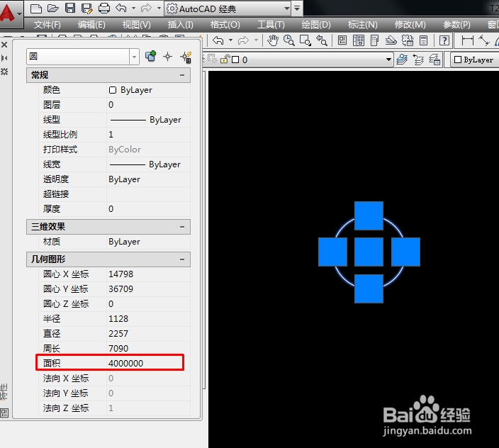Click the 颜色 ByLayer color swatch
This screenshot has height=448, width=499.
[112, 90]
